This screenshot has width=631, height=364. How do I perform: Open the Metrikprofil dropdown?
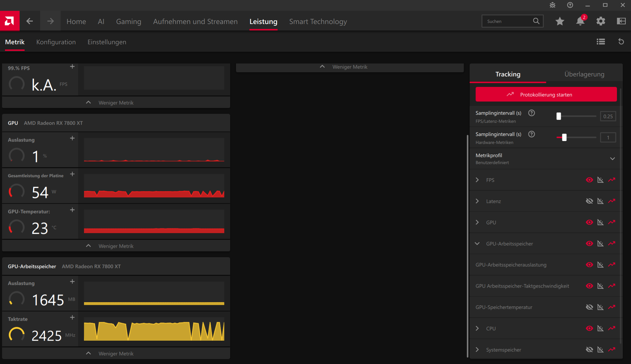click(613, 159)
